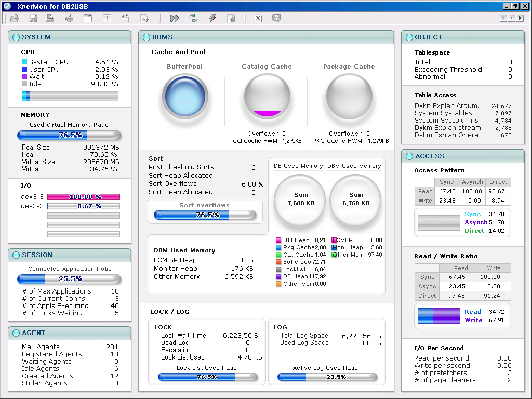Viewport: 532px width, 399px height.
Task: Click the User CPU blue color swatch
Action: point(24,69)
